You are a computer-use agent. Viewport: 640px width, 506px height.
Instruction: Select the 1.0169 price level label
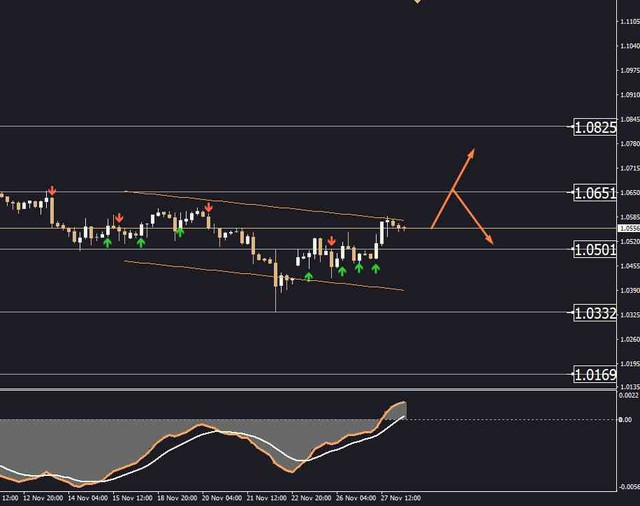click(595, 374)
